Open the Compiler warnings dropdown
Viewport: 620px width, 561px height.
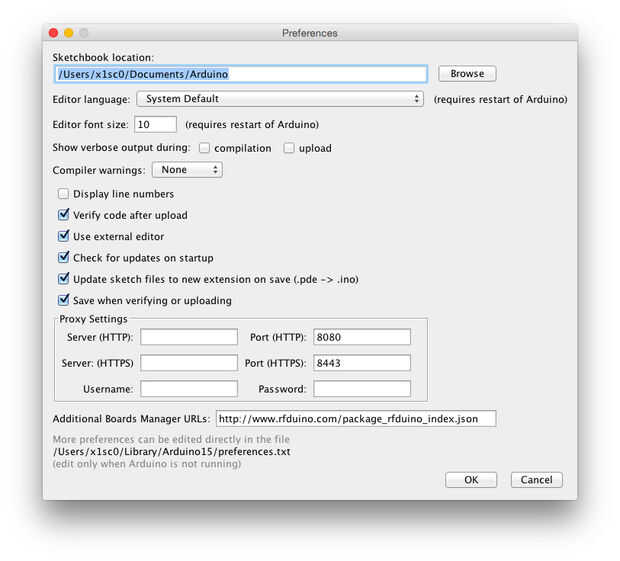[187, 170]
